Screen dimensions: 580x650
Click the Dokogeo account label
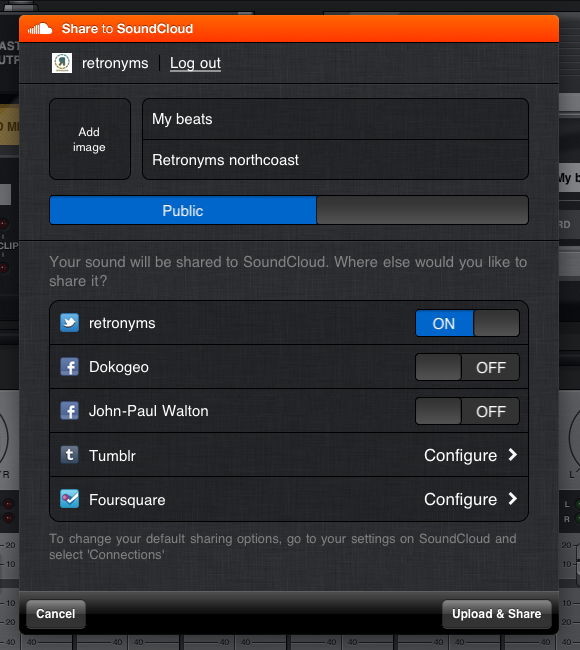point(119,367)
